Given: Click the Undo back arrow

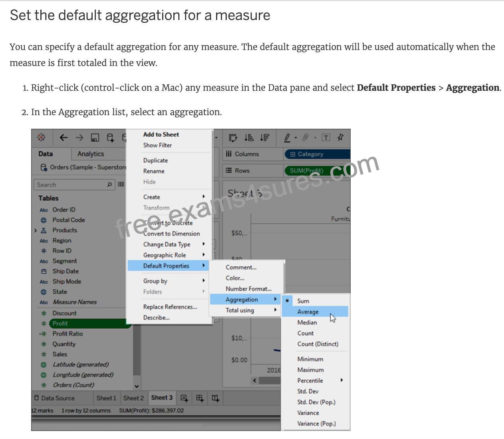Looking at the screenshot, I should [63, 138].
